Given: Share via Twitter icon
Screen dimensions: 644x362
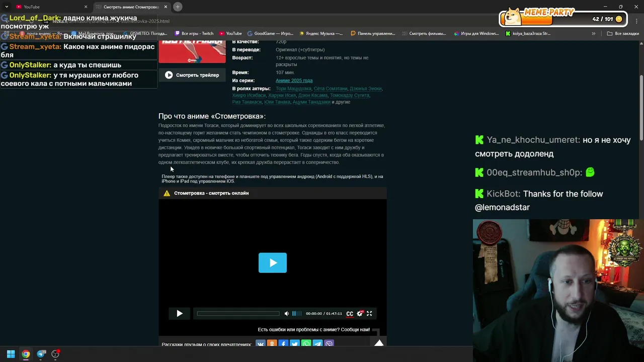Looking at the screenshot, I should point(295,344).
